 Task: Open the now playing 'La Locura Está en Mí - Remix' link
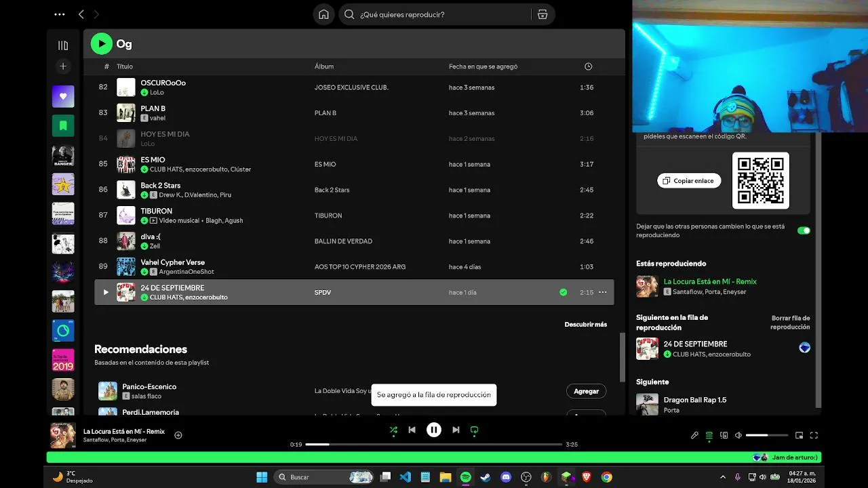point(710,281)
